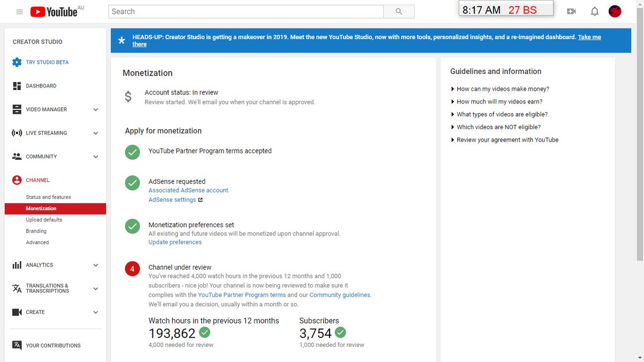
Task: Click the star icon in heads-up banner
Action: coord(121,41)
